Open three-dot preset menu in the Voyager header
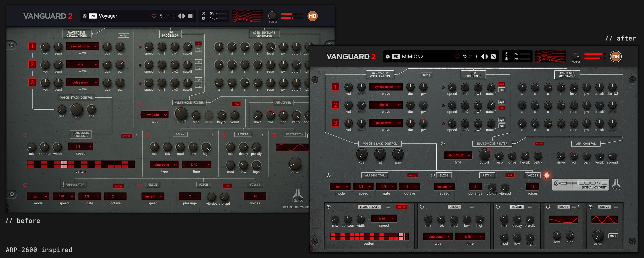The height and width of the screenshot is (258, 644). tap(173, 16)
